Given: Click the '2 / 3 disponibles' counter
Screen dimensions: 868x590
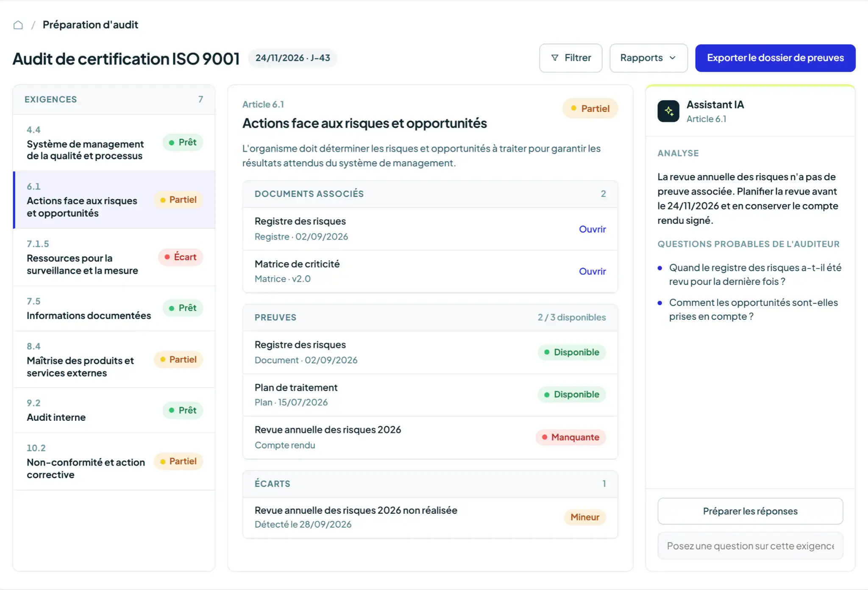Looking at the screenshot, I should 571,318.
